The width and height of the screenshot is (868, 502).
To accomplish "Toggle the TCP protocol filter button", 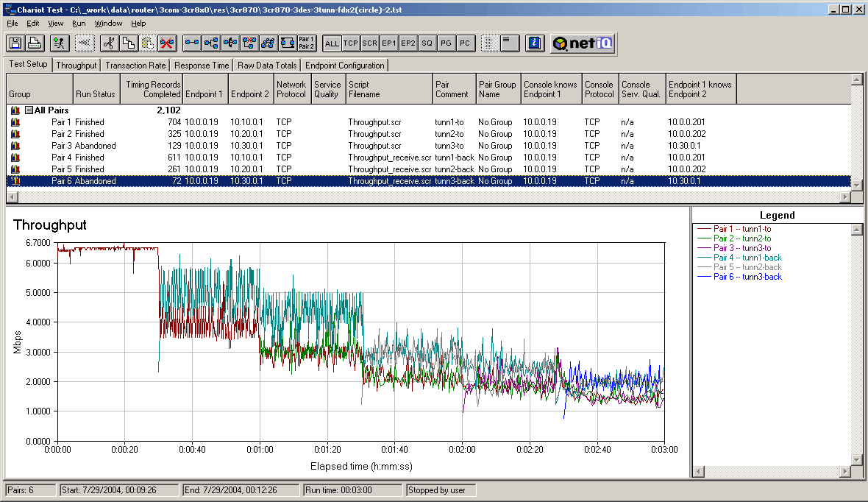I will 351,43.
